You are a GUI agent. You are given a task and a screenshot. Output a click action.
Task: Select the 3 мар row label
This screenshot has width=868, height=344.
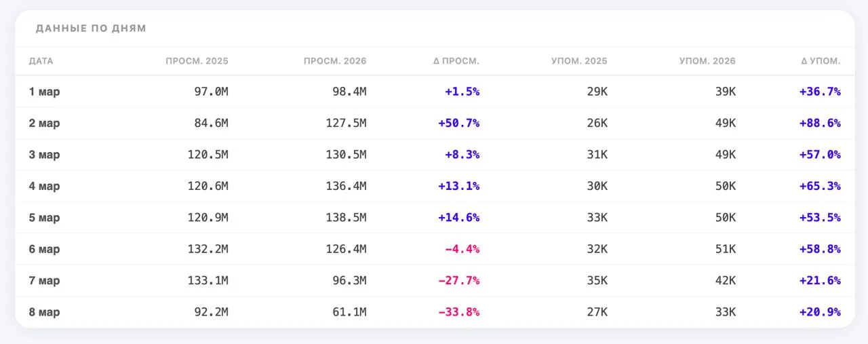tap(44, 155)
